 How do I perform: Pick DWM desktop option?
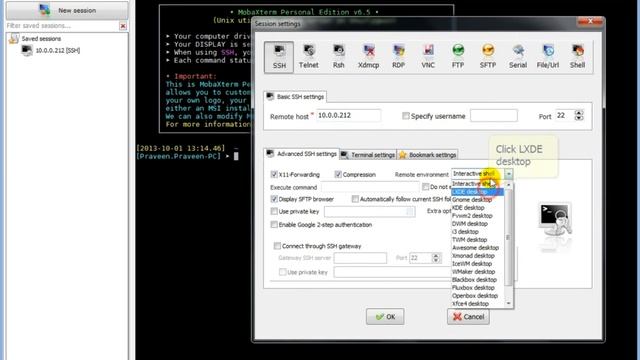click(x=478, y=224)
